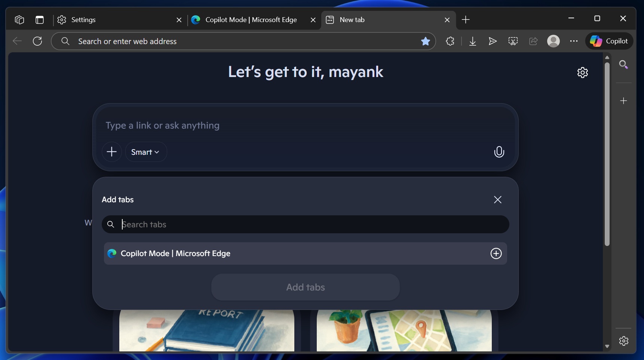Open tab search in the right sidebar
Viewport: 644px width, 360px height.
[623, 65]
